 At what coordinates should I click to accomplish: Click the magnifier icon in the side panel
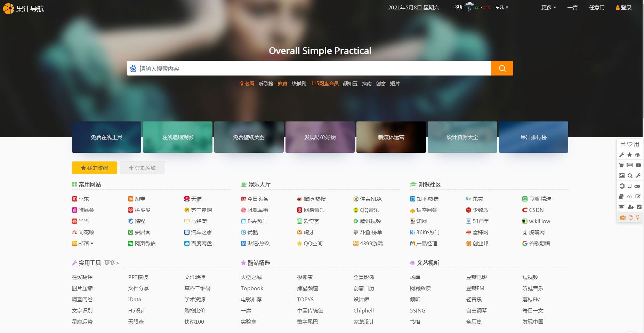630,176
